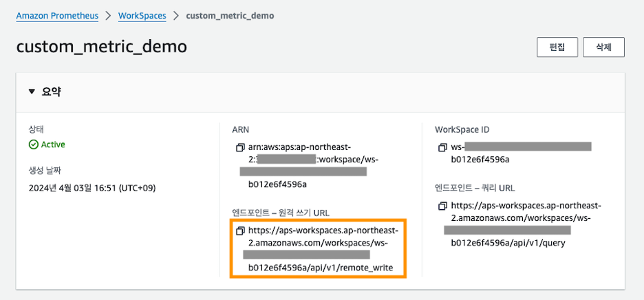Click the 엔드포인트 – 원격 쓰기 URL label

pos(281,213)
